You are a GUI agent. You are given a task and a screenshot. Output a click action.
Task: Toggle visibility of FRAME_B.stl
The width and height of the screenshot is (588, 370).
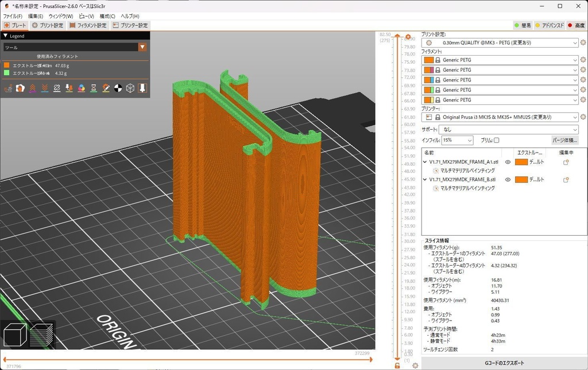pos(508,180)
